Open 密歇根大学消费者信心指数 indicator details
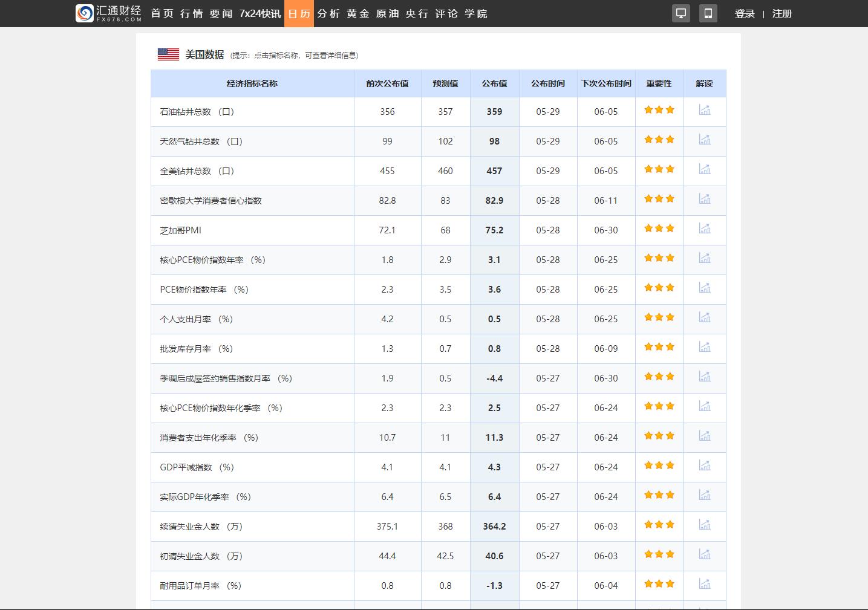This screenshot has width=868, height=610. (x=210, y=201)
